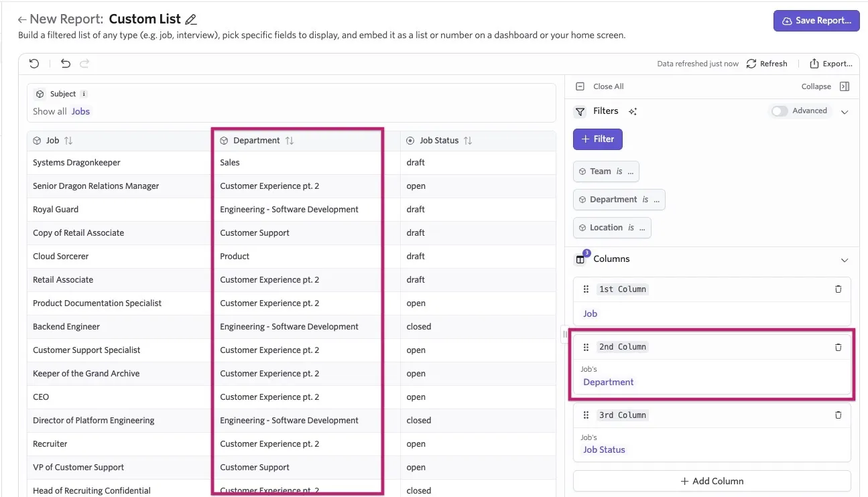Grab the 3rd Column drag handle

(x=586, y=415)
